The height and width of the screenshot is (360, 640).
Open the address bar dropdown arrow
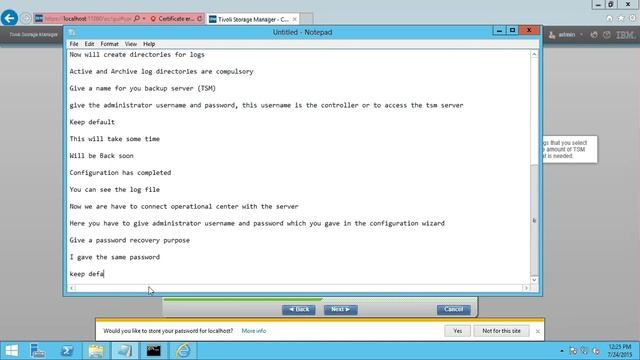coord(144,19)
